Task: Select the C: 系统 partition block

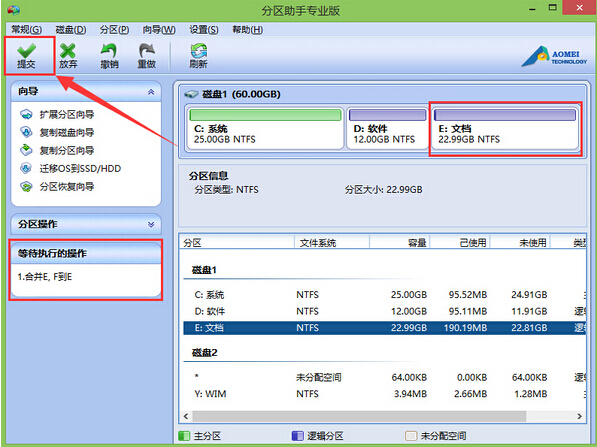Action: pos(265,128)
